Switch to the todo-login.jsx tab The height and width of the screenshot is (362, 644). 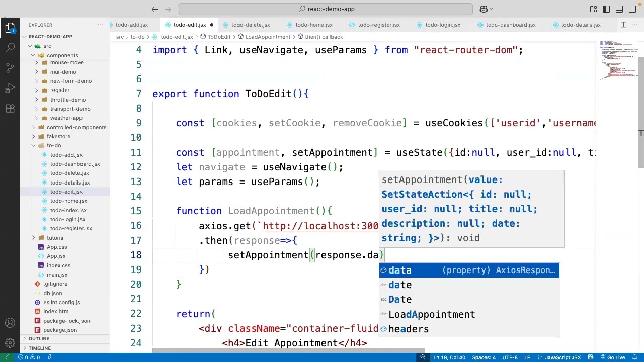coord(442,25)
